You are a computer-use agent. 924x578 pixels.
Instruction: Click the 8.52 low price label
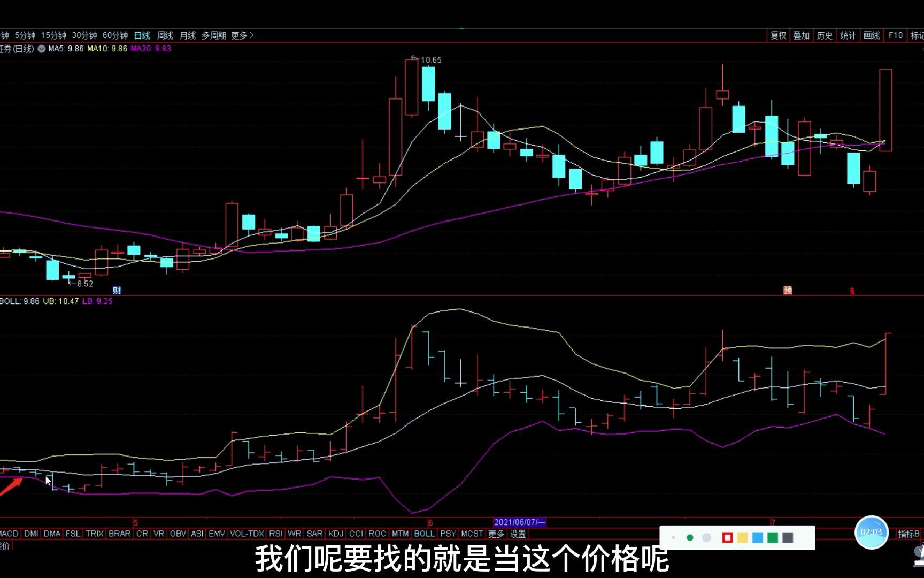pyautogui.click(x=85, y=284)
